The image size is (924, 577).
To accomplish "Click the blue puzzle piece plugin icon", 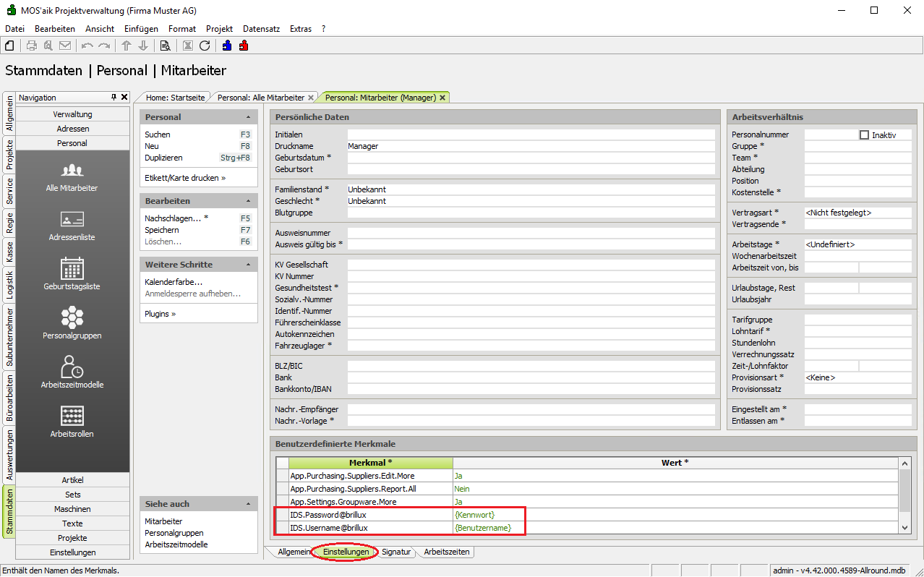I will click(227, 46).
